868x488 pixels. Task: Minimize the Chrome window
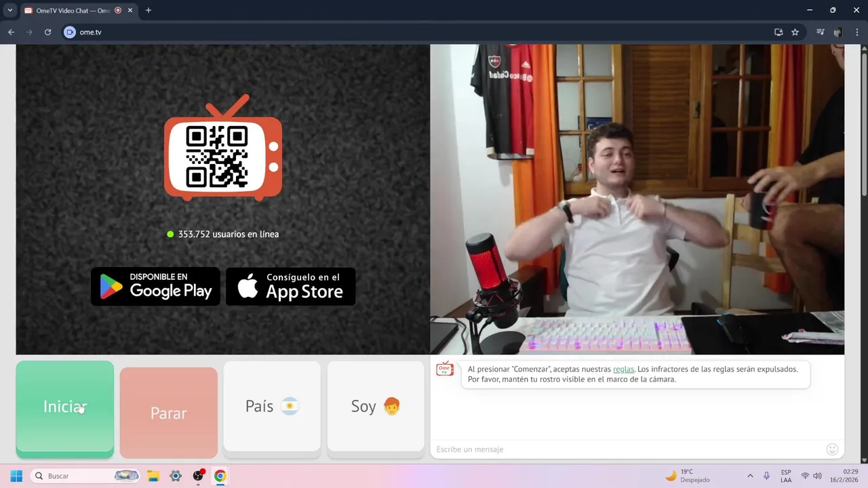point(810,10)
